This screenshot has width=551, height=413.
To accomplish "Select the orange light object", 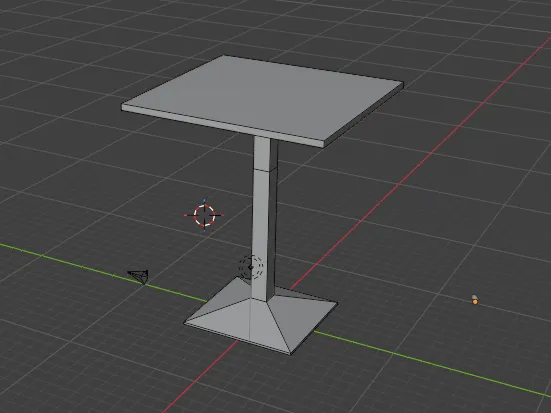I will [x=475, y=299].
